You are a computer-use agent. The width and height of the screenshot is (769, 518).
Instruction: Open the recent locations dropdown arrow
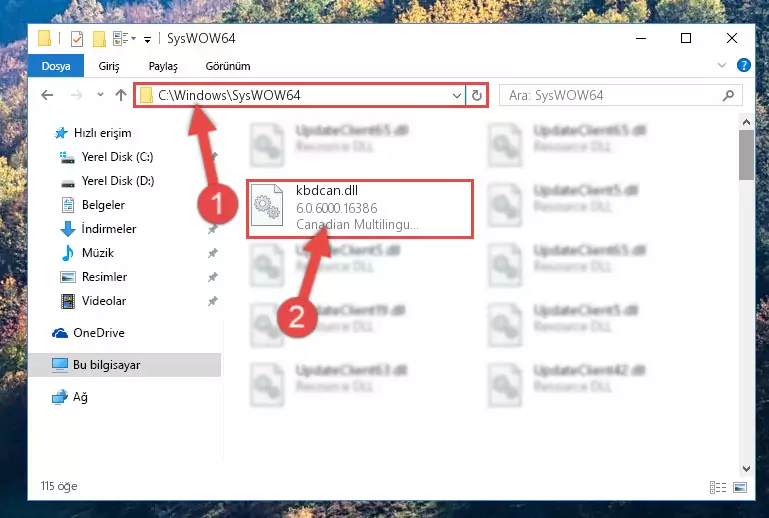(100, 95)
